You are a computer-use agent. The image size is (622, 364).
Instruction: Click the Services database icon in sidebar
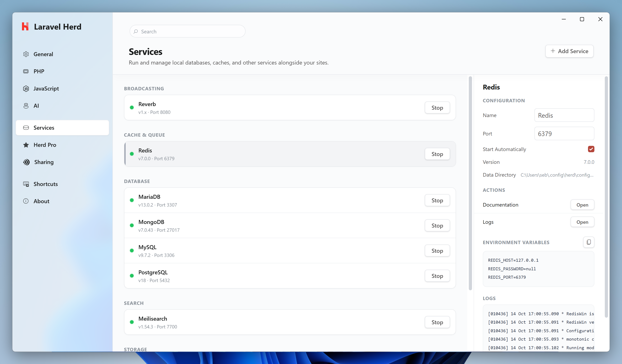(26, 127)
